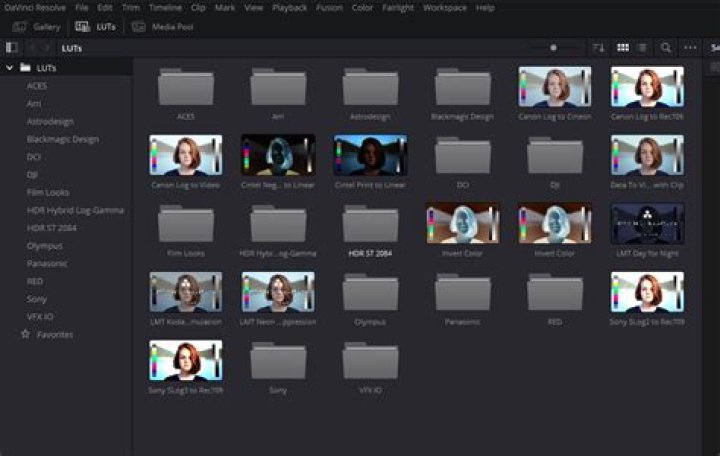
Task: Open the DJI folder icon in the grid
Action: (x=555, y=155)
